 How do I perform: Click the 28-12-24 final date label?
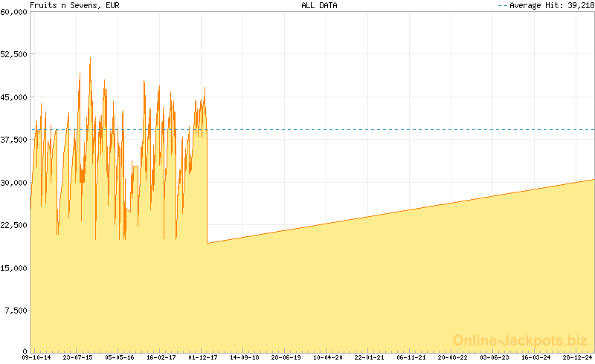[x=578, y=357]
